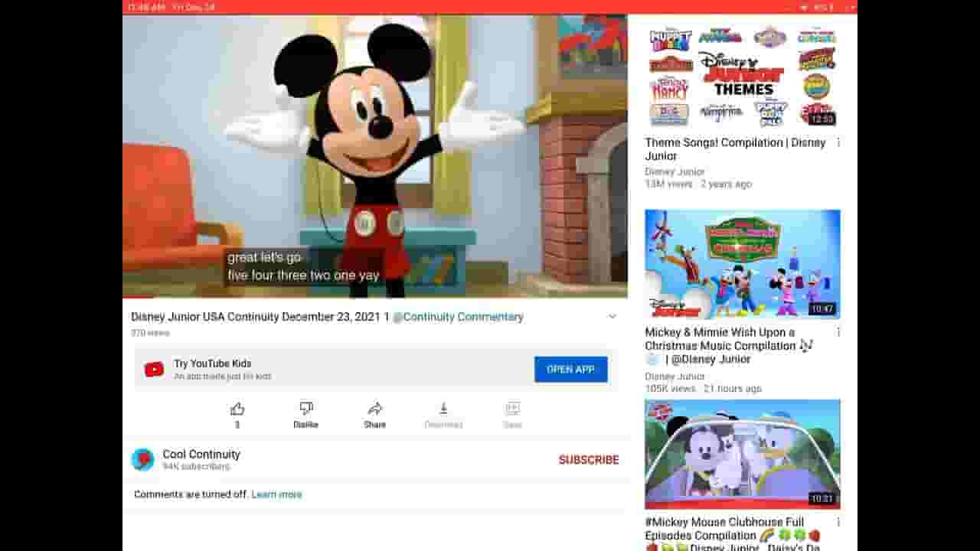Click 'Comments are turned off.' text

191,494
